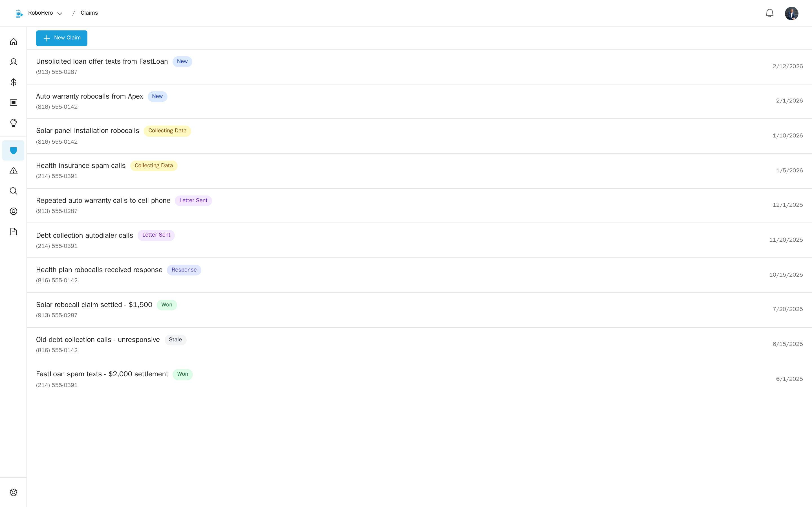Click the lightbulb icon in sidebar

coord(14,123)
